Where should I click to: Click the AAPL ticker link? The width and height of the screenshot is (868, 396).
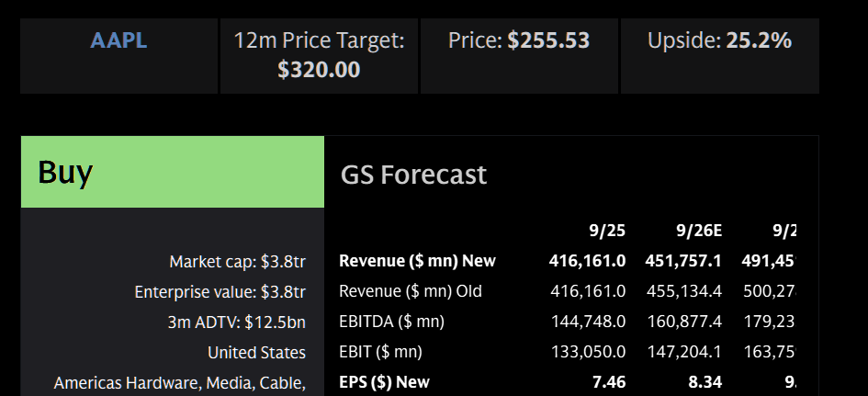pyautogui.click(x=118, y=41)
